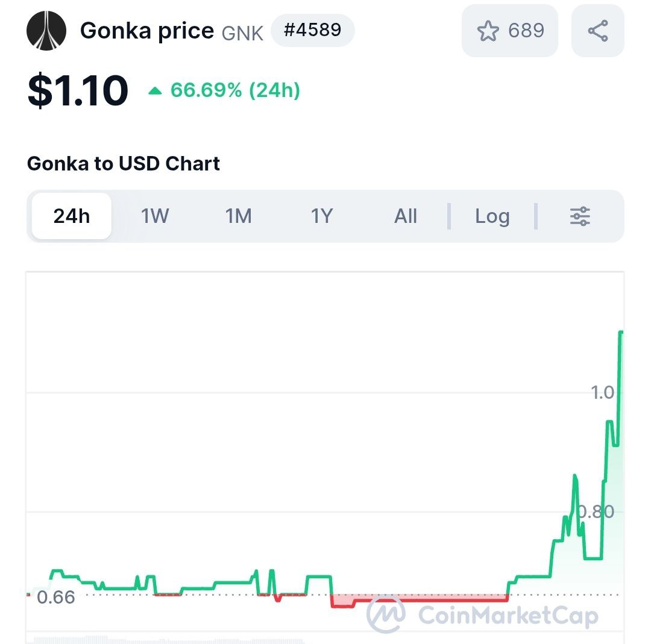Switch chart to 1W range
The image size is (651, 644).
pyautogui.click(x=155, y=216)
